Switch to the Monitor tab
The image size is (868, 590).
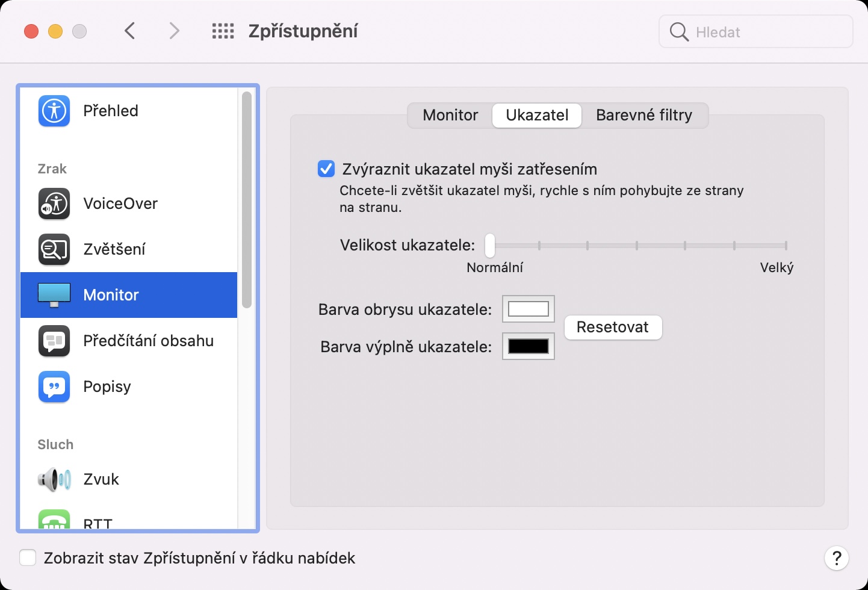point(450,115)
